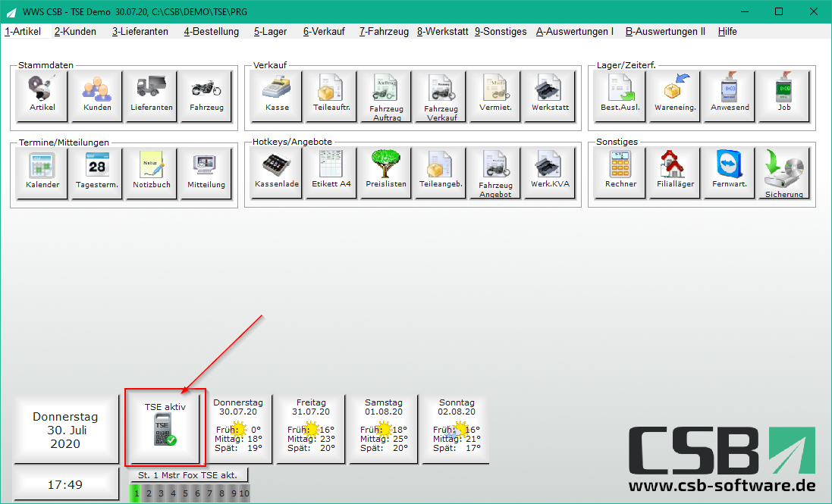The width and height of the screenshot is (832, 504).
Task: Open the Preislisten tree icon
Action: tap(386, 173)
